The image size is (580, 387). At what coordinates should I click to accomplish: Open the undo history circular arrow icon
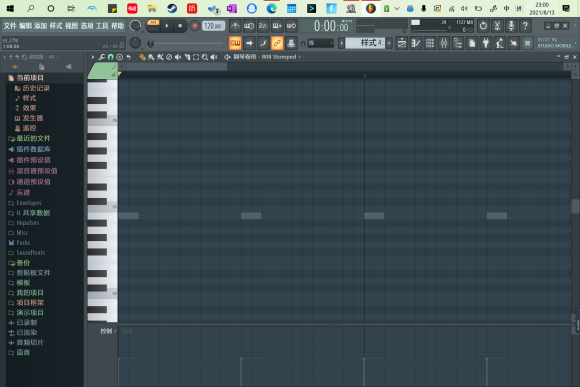coord(483,26)
